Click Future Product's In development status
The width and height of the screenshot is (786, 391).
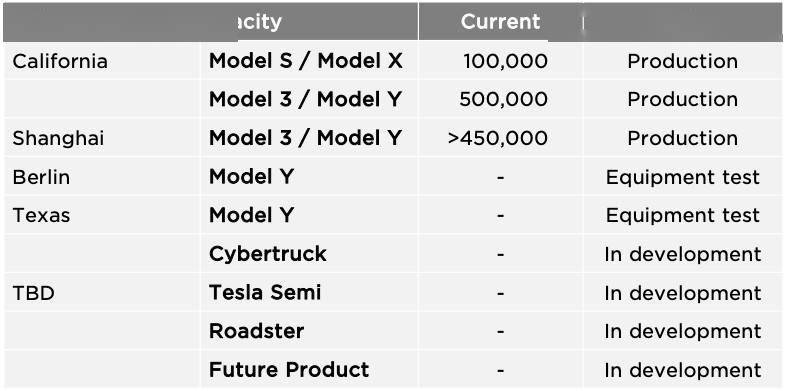683,370
